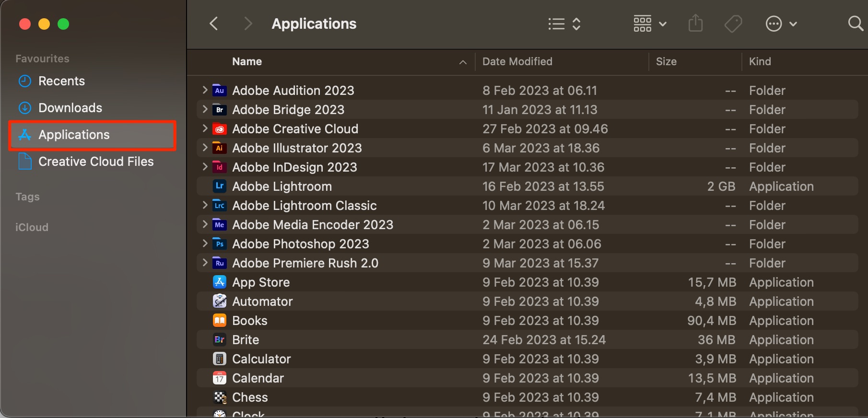Select the Automator name text
This screenshot has height=418, width=868.
click(262, 302)
